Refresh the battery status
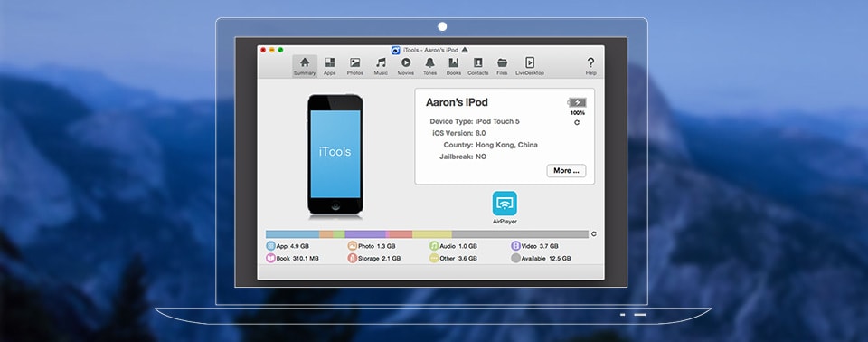The height and width of the screenshot is (342, 868). pyautogui.click(x=577, y=122)
